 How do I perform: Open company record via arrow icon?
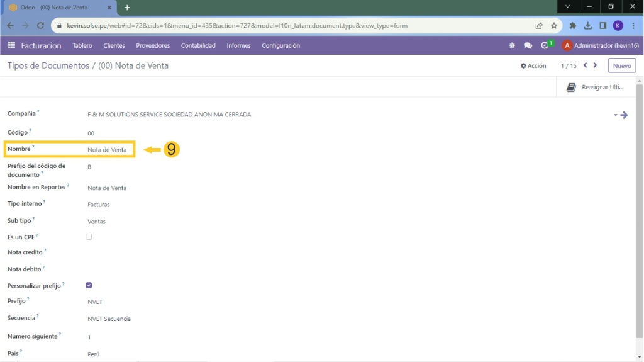[x=624, y=115]
